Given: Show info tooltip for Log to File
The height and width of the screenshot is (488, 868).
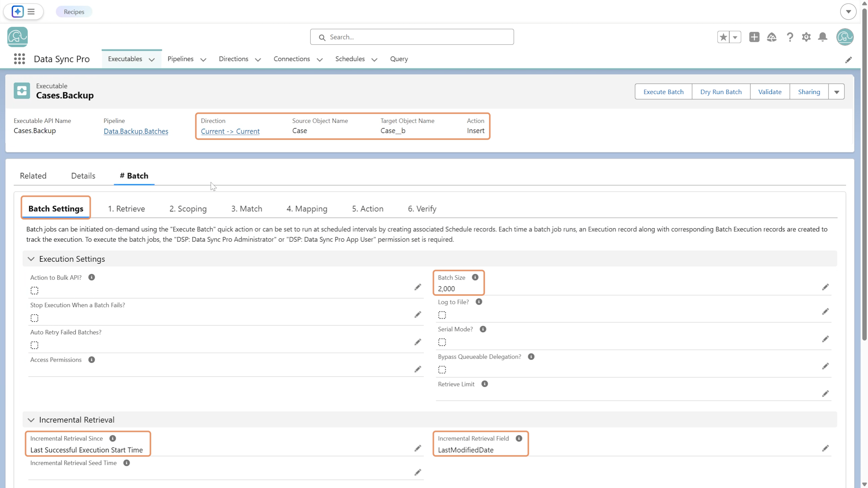Looking at the screenshot, I should (x=479, y=302).
